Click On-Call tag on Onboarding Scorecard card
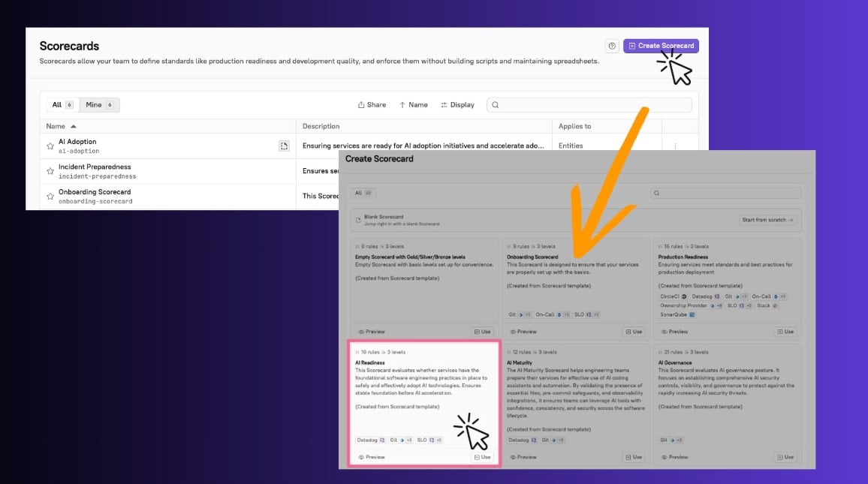 point(553,314)
